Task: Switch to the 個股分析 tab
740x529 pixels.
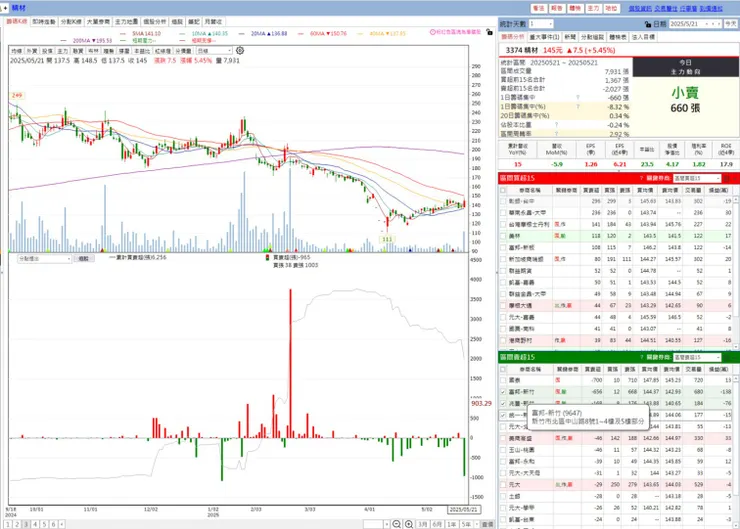Action: (x=155, y=22)
